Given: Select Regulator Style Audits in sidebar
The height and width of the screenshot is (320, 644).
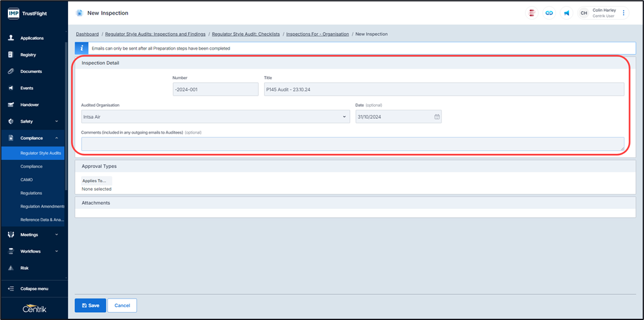Looking at the screenshot, I should pos(41,153).
